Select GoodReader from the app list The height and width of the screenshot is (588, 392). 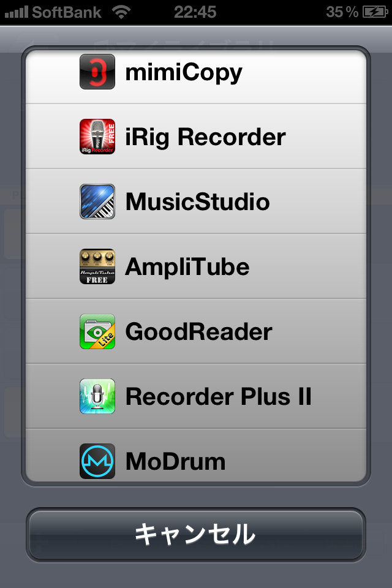pyautogui.click(x=196, y=331)
